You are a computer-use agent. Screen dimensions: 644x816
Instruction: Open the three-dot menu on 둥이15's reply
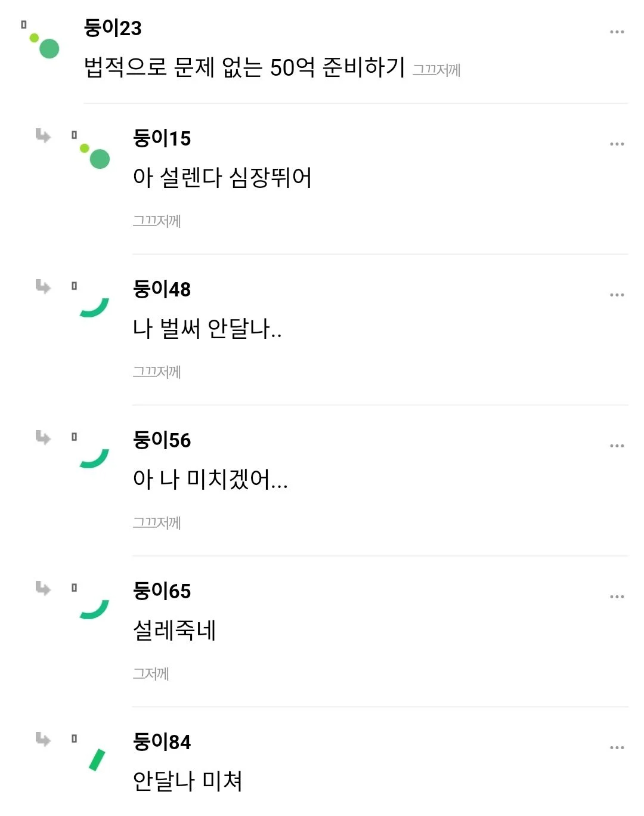(x=617, y=144)
